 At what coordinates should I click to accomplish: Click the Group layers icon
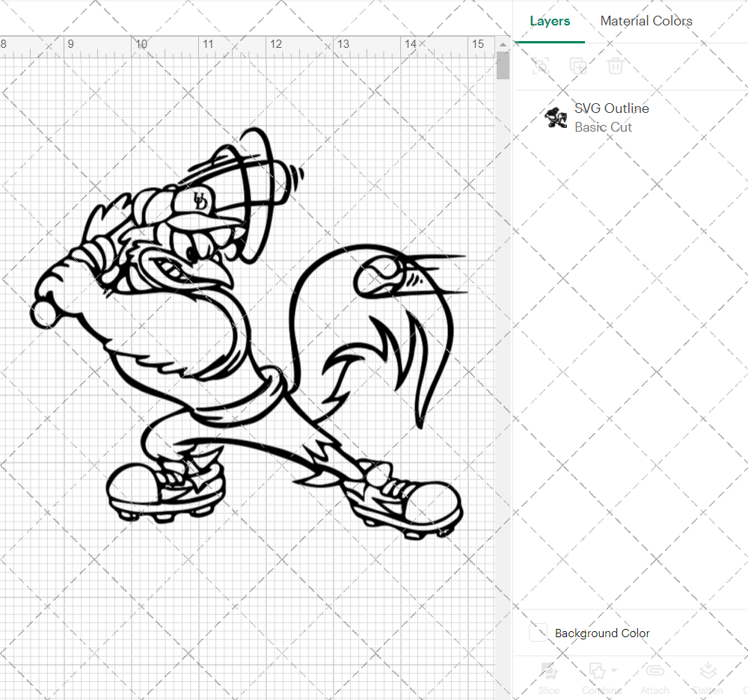pos(541,66)
